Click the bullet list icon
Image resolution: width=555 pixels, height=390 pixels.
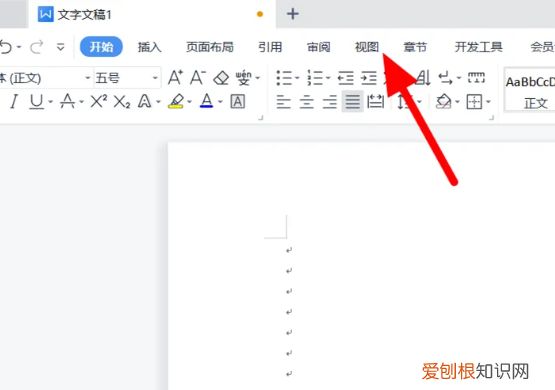coord(284,78)
